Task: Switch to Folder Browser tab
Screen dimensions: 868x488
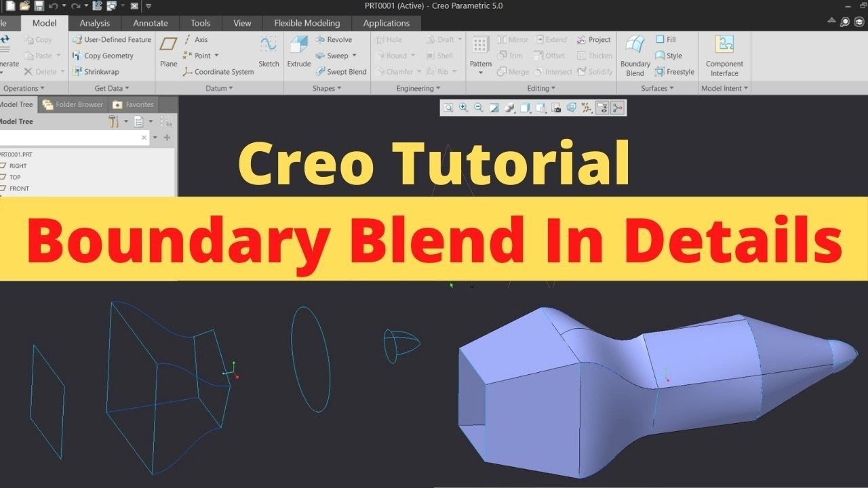Action: [x=73, y=104]
